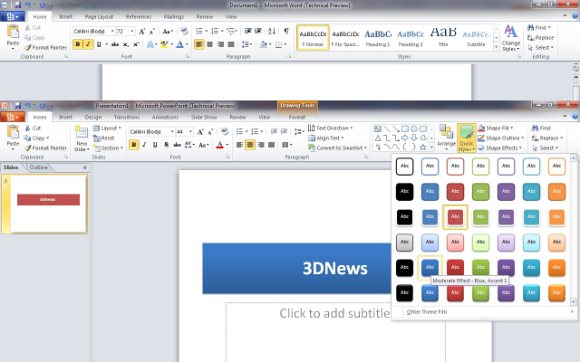Open the Section dropdown in Slides group
Viewport: 580px width, 362px height.
[x=108, y=148]
